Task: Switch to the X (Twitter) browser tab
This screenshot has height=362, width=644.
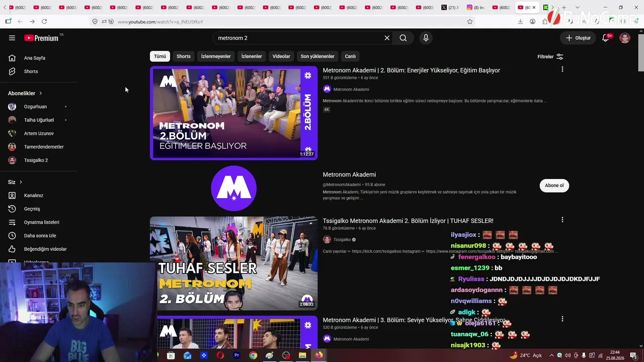Action: (449, 8)
